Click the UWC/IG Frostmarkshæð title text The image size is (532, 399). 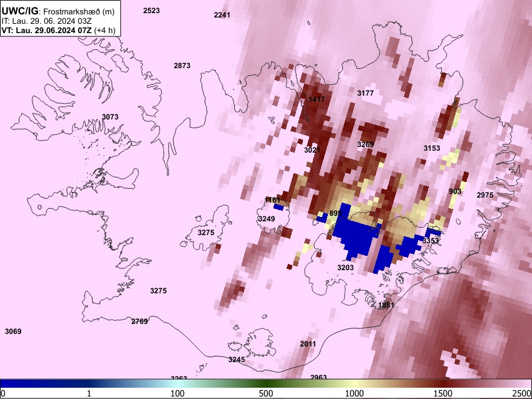tap(58, 11)
